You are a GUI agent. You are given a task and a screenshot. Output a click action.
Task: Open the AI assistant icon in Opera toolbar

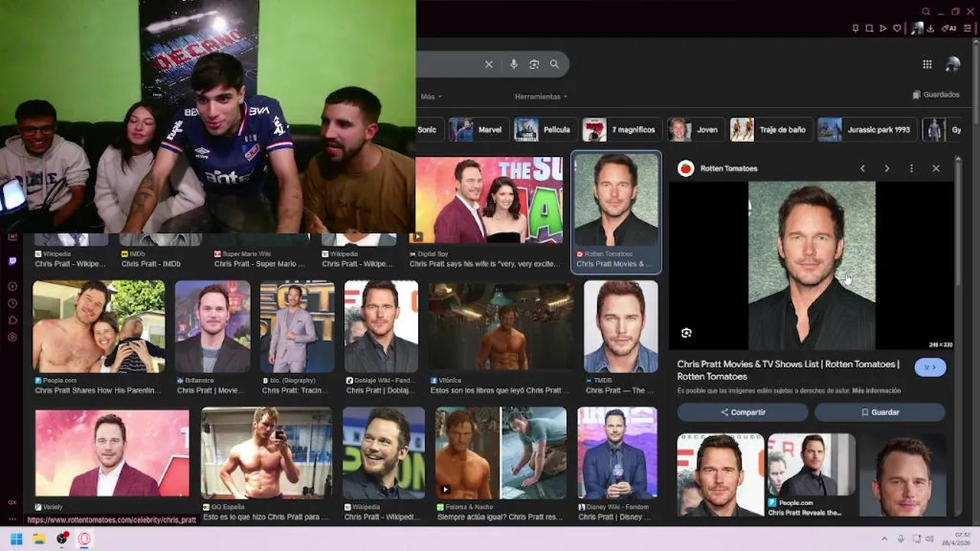[x=950, y=28]
